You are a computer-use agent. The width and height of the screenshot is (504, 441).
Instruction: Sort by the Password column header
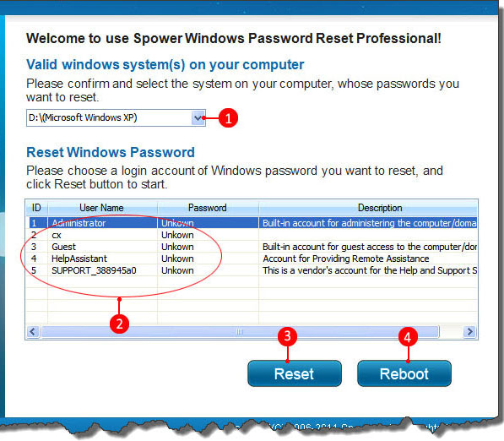click(x=208, y=208)
